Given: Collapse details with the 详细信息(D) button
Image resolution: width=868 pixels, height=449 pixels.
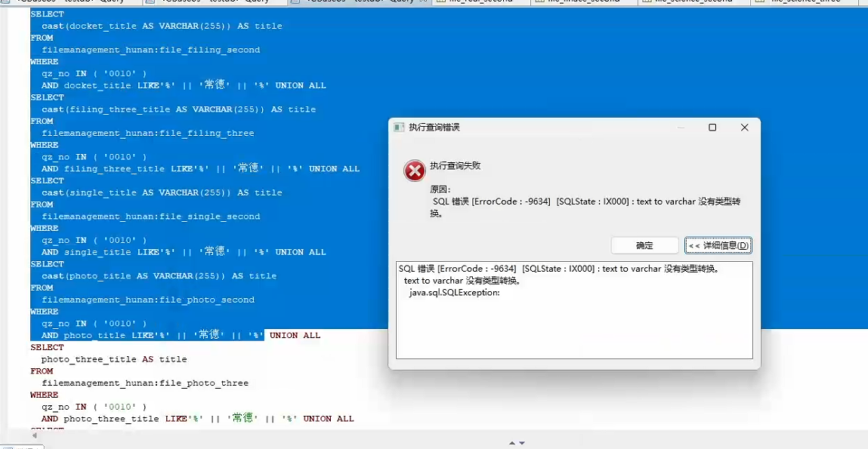Looking at the screenshot, I should click(718, 245).
